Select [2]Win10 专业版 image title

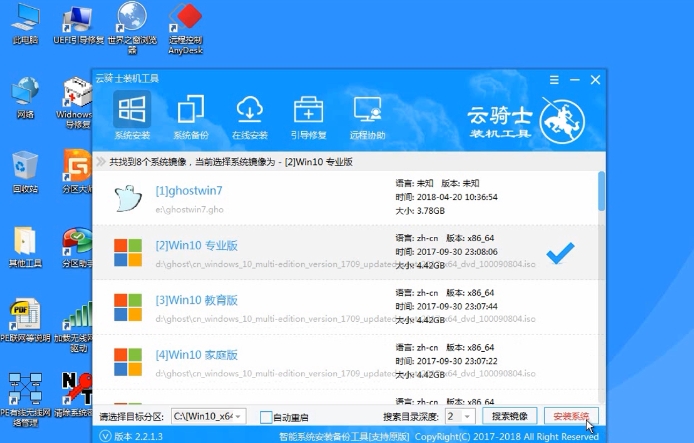[197, 246]
